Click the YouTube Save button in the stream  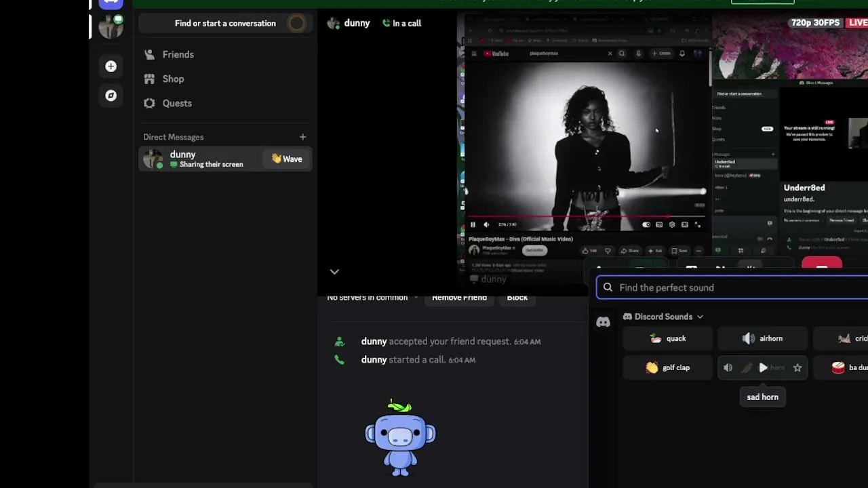[x=680, y=251]
